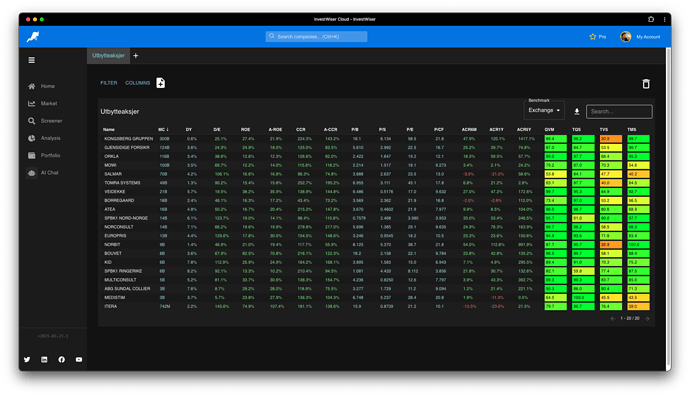The image size is (690, 396).
Task: Sort by the QVM column header
Action: 549,129
